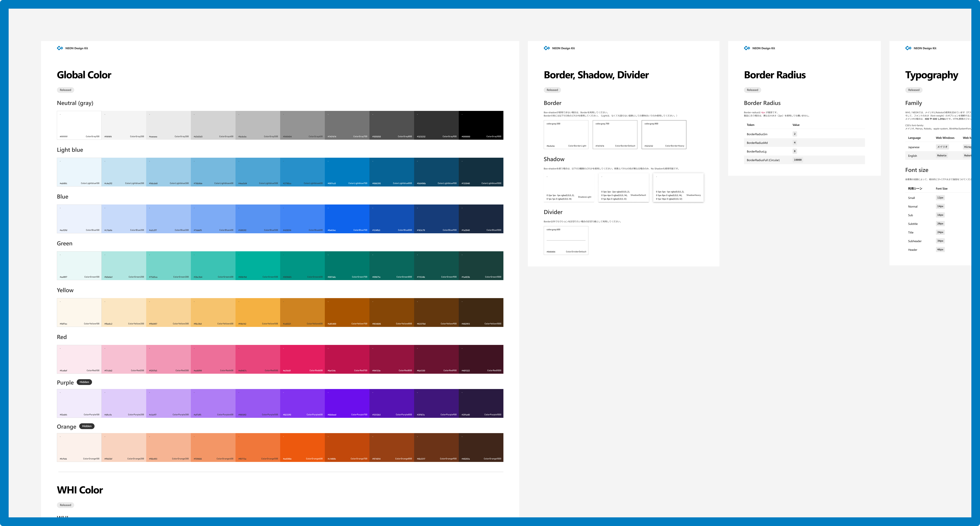Pick the ColorYellow100 swatch
This screenshot has width=980, height=526.
[79, 312]
